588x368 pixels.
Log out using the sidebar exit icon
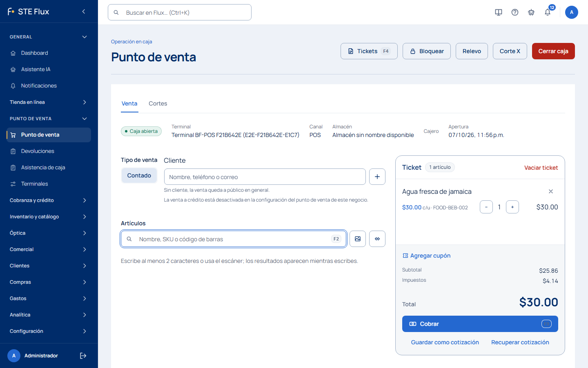click(83, 356)
